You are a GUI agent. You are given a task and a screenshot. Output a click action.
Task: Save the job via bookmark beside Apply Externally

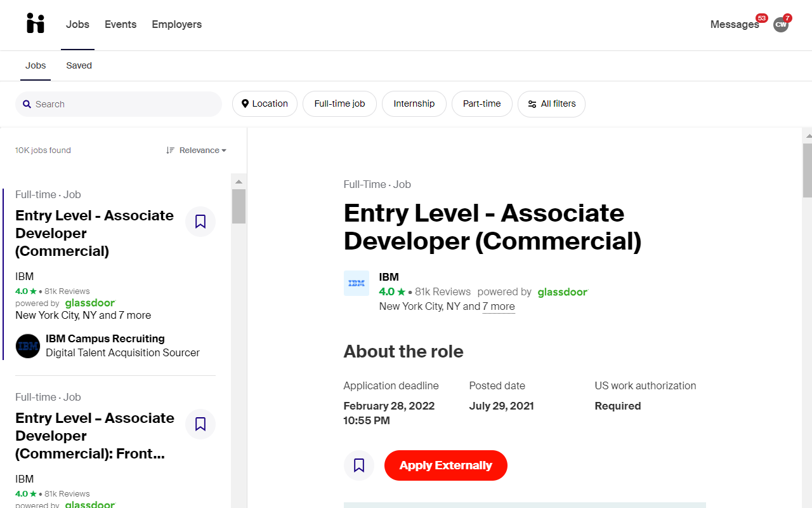click(359, 465)
